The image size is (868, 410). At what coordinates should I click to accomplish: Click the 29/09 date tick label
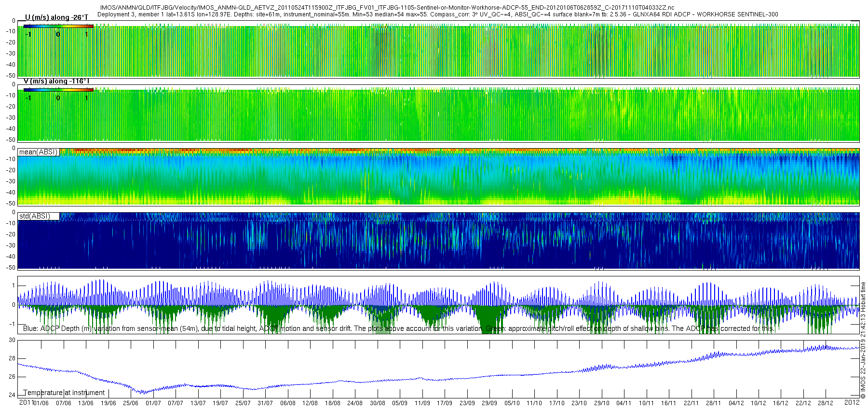pyautogui.click(x=489, y=403)
